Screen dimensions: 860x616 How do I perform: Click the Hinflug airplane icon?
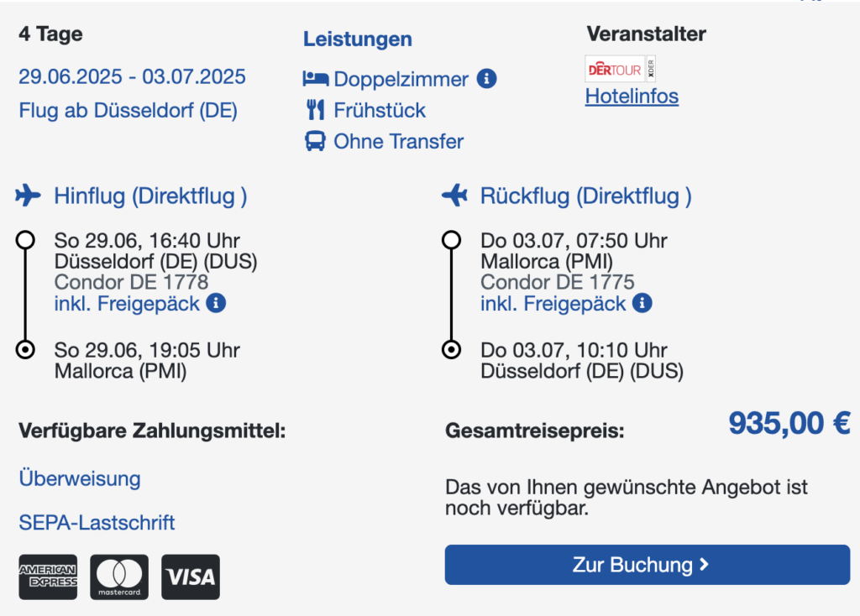click(x=28, y=195)
